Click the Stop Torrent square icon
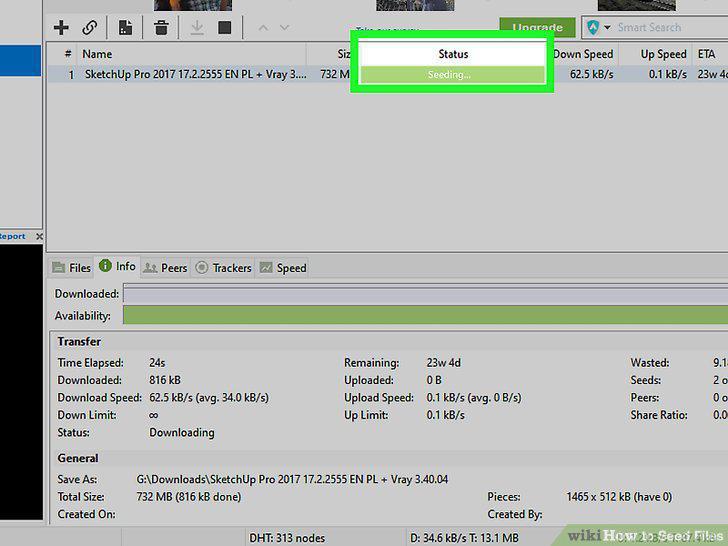The image size is (728, 546). click(225, 28)
